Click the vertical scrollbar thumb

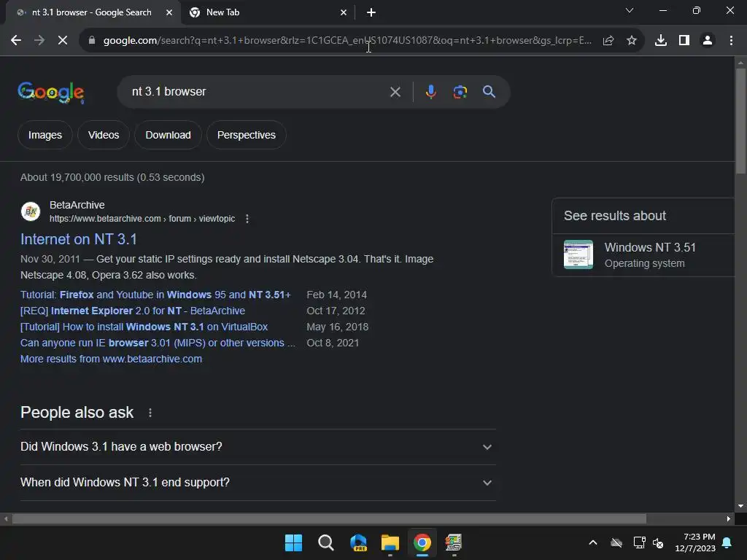[740, 121]
